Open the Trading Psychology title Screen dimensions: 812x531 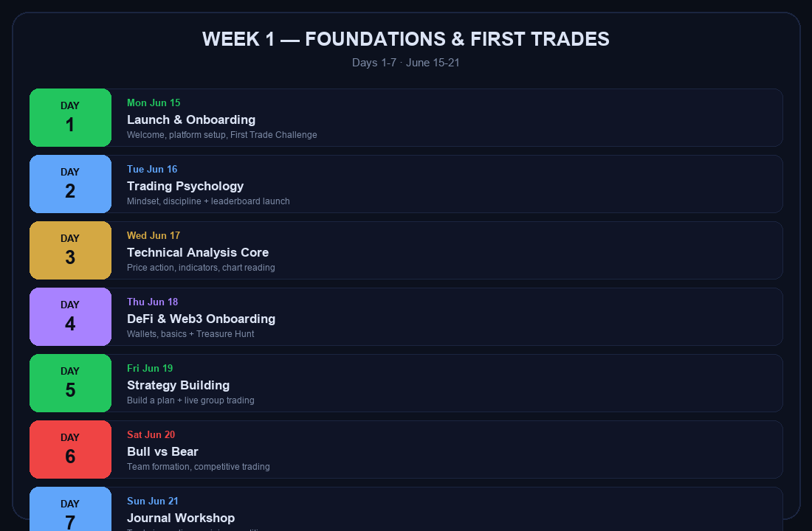[185, 186]
